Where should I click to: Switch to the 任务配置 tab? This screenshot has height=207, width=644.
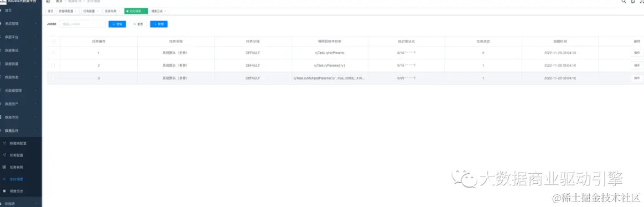[x=91, y=12]
